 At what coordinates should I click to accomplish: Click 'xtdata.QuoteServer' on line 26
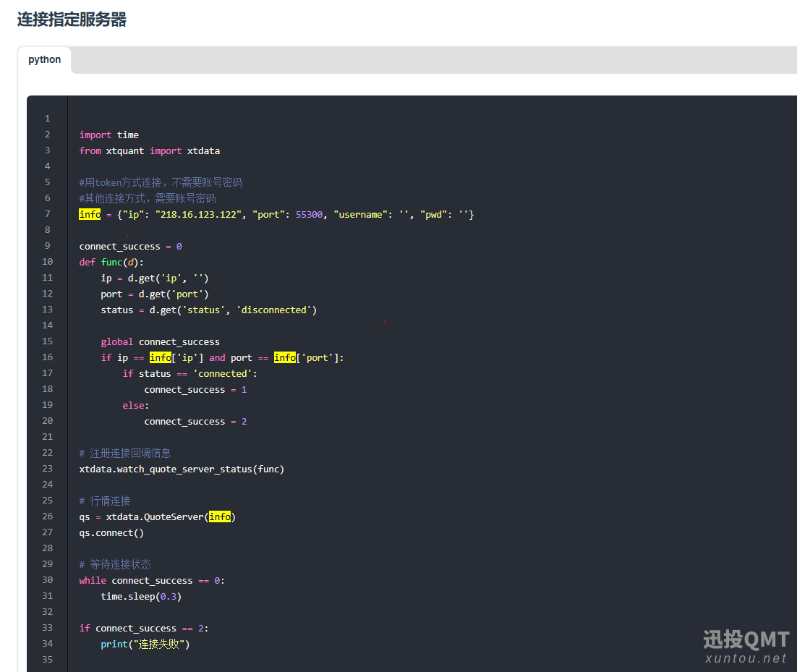155,517
